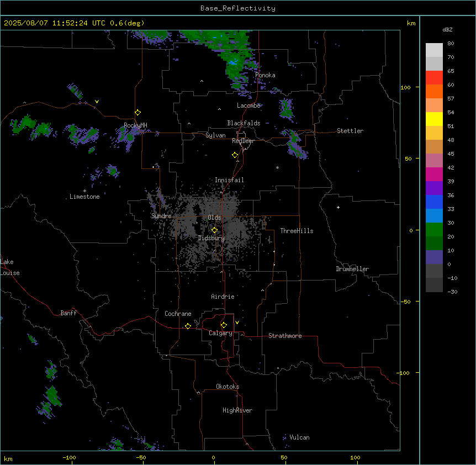
Task: Click the Limestone label
Action: coord(84,197)
